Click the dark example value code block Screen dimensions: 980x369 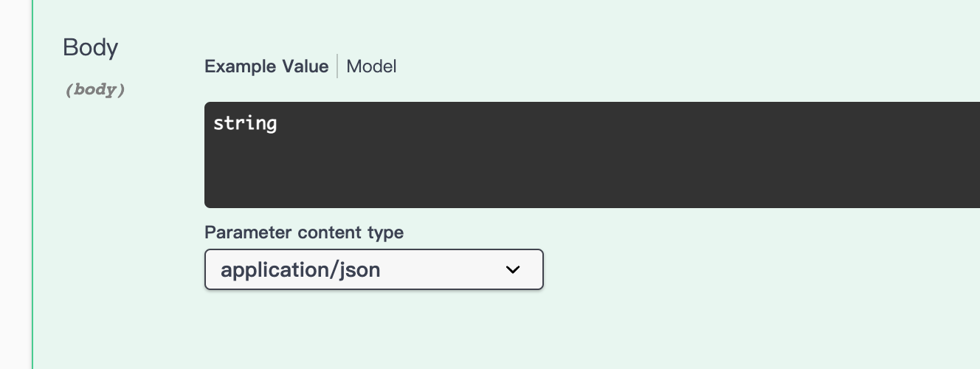pyautogui.click(x=592, y=155)
